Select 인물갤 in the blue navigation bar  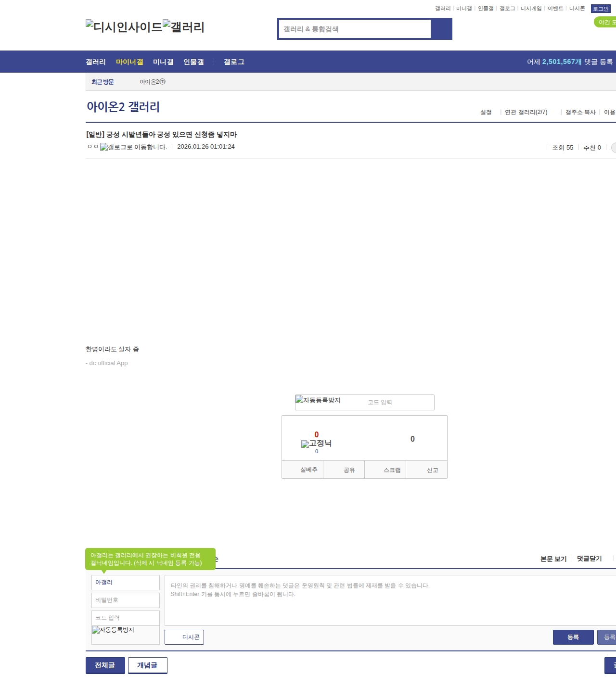click(x=193, y=62)
